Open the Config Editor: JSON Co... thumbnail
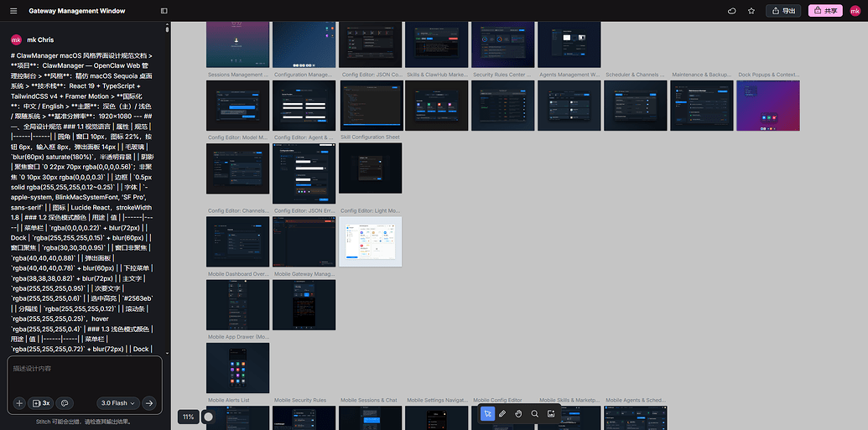 point(371,106)
